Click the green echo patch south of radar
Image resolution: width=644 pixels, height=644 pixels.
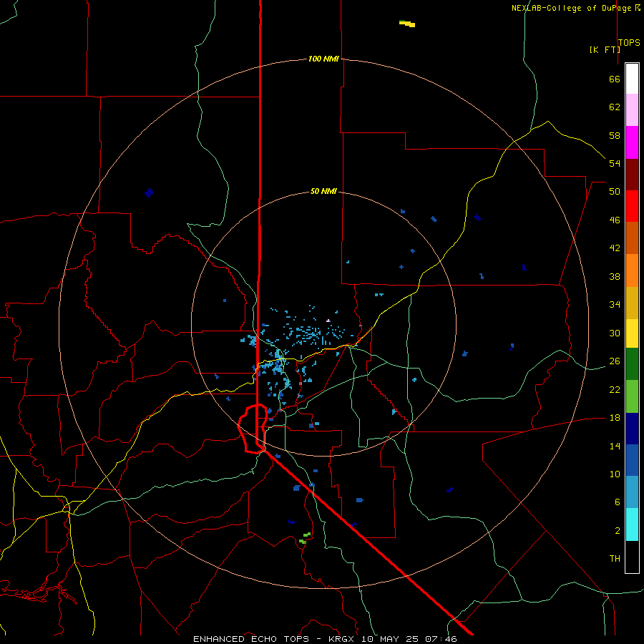(304, 538)
